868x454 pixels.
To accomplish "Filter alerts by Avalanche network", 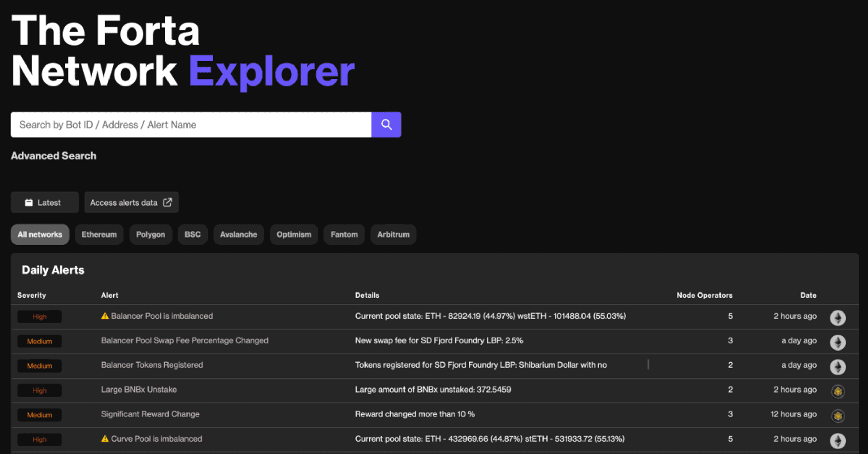I will pyautogui.click(x=239, y=234).
